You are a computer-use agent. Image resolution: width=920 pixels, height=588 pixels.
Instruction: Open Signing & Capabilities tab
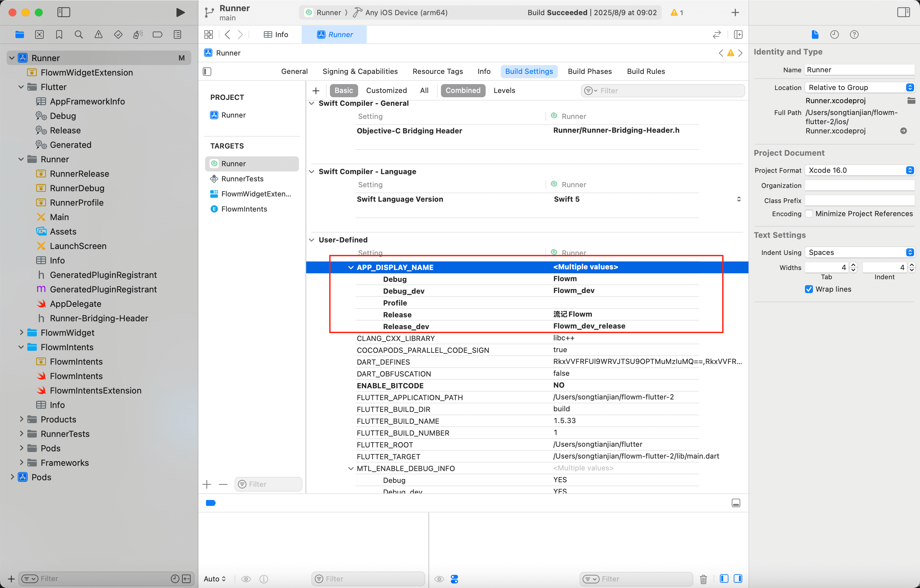click(x=360, y=71)
